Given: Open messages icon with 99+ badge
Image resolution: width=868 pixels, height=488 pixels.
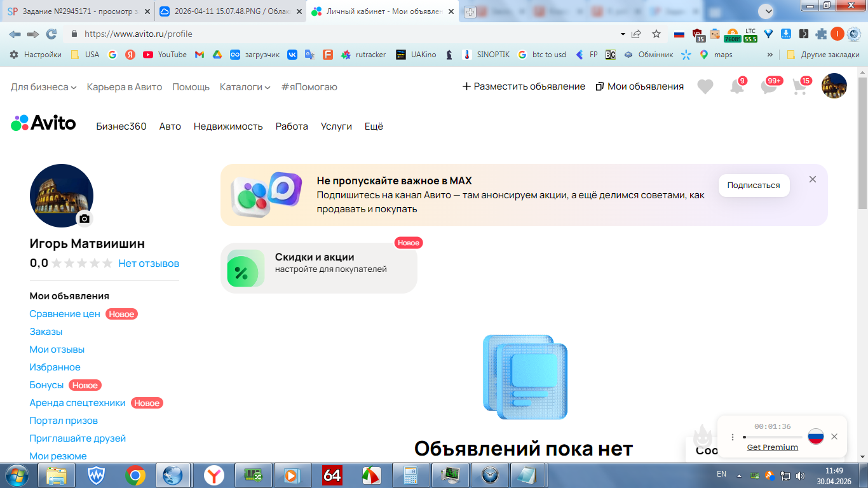Looking at the screenshot, I should pyautogui.click(x=770, y=86).
